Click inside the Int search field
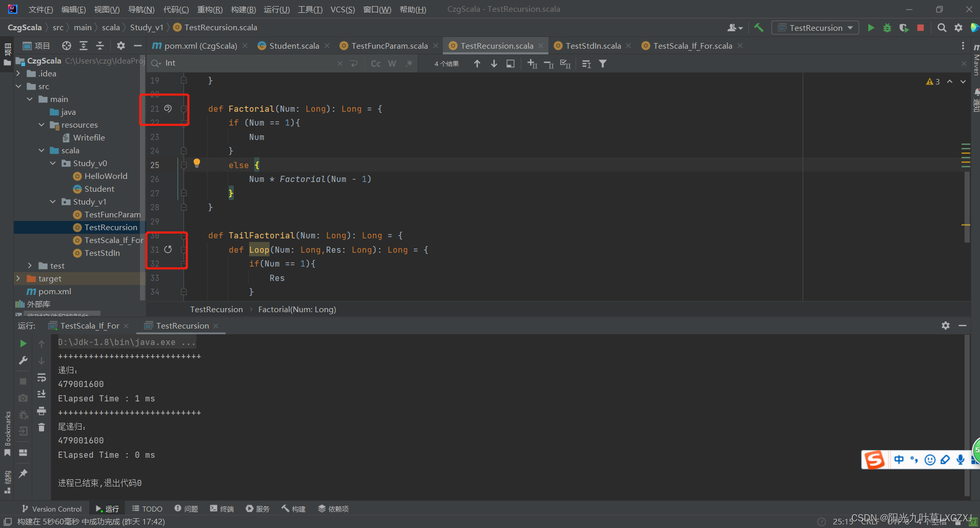This screenshot has width=980, height=528. pyautogui.click(x=231, y=63)
